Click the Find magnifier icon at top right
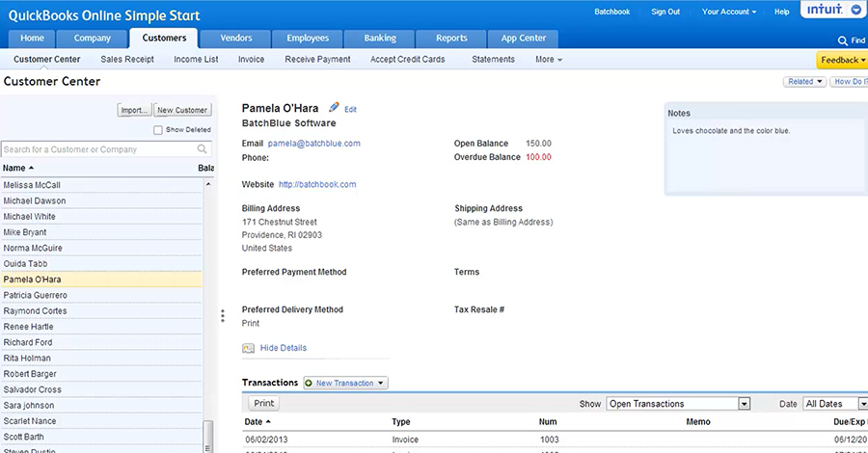 pyautogui.click(x=843, y=40)
